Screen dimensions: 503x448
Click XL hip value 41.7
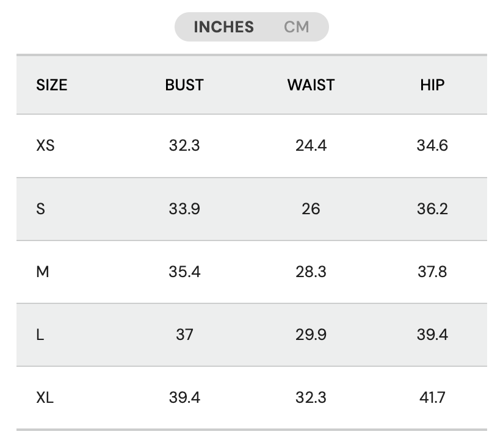432,397
